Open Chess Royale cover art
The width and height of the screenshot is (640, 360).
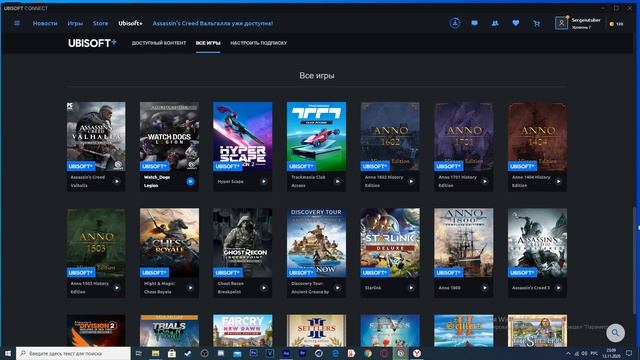click(x=169, y=242)
